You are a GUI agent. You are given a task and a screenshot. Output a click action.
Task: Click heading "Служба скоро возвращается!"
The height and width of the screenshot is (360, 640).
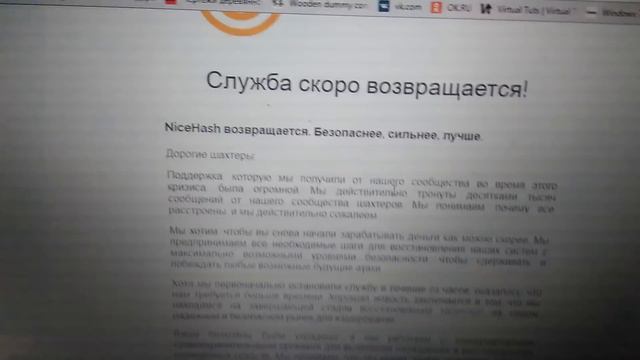tap(367, 84)
